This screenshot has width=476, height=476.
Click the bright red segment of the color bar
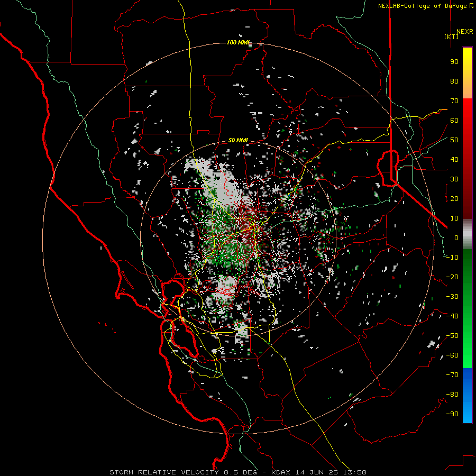coord(467,110)
